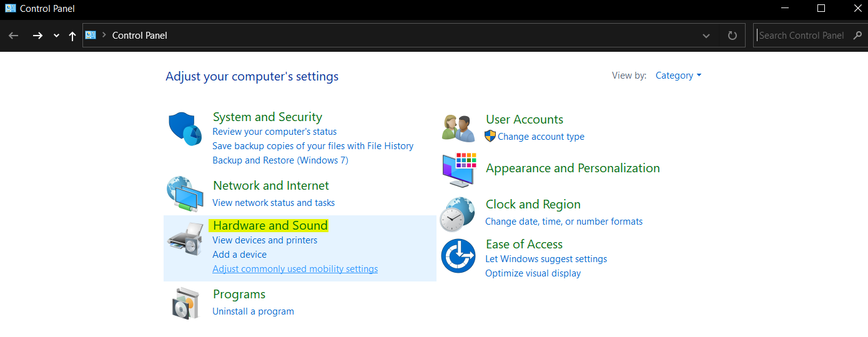868x337 pixels.
Task: Click the Change account type link
Action: point(541,137)
